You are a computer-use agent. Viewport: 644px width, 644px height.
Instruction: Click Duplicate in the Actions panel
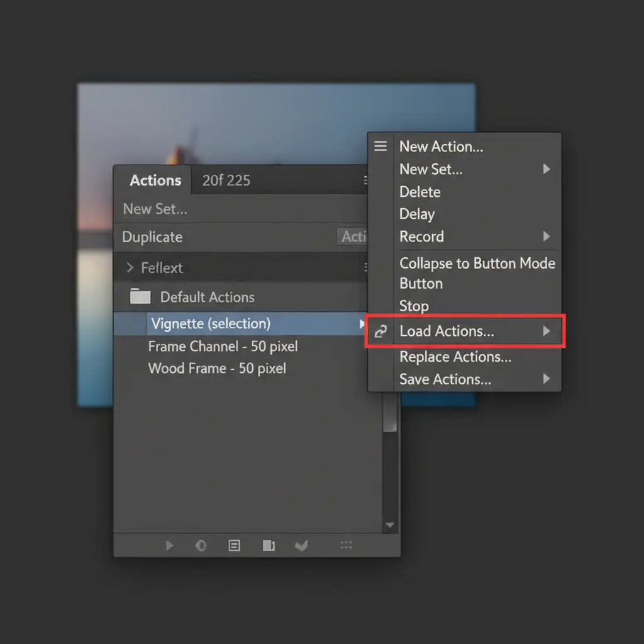click(x=152, y=237)
